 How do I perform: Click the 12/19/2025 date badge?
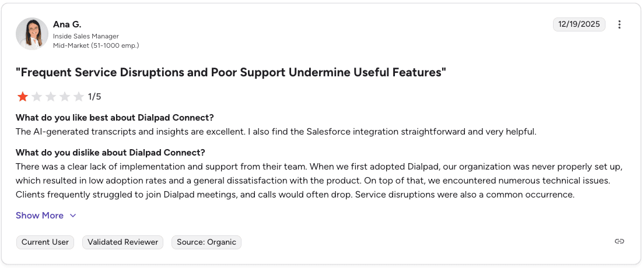[579, 24]
